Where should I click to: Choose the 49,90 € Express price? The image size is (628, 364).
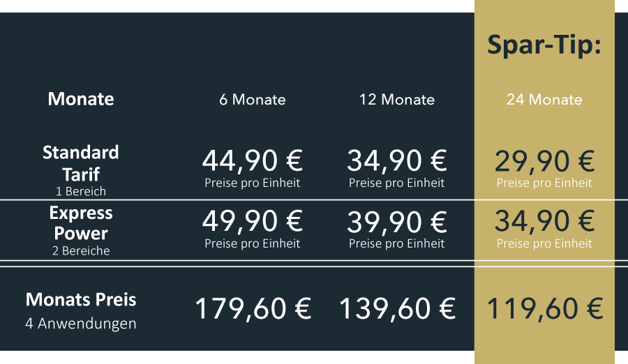253,222
